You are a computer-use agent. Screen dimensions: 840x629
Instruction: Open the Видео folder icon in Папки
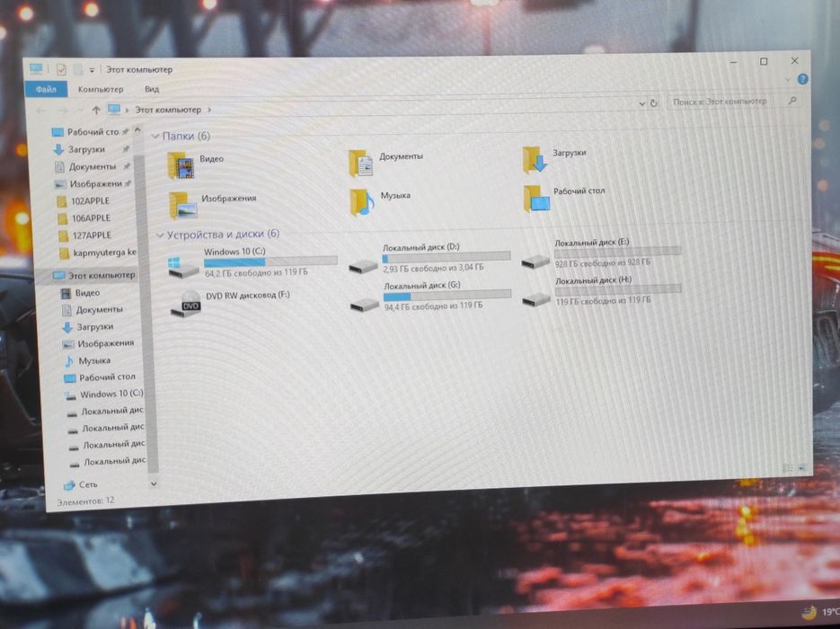click(x=181, y=165)
